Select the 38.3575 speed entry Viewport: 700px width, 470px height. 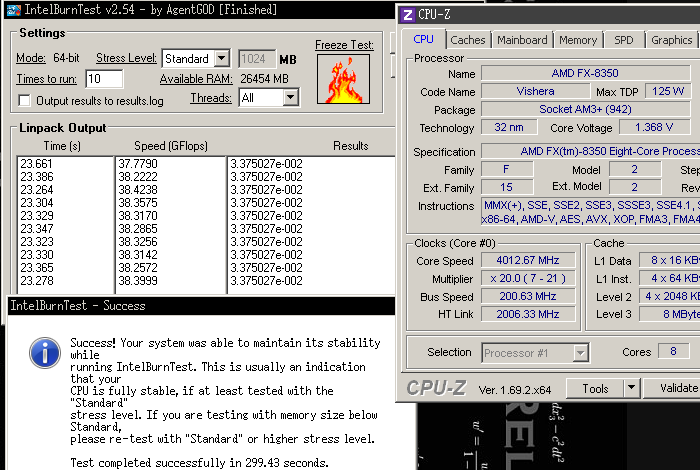[x=138, y=203]
